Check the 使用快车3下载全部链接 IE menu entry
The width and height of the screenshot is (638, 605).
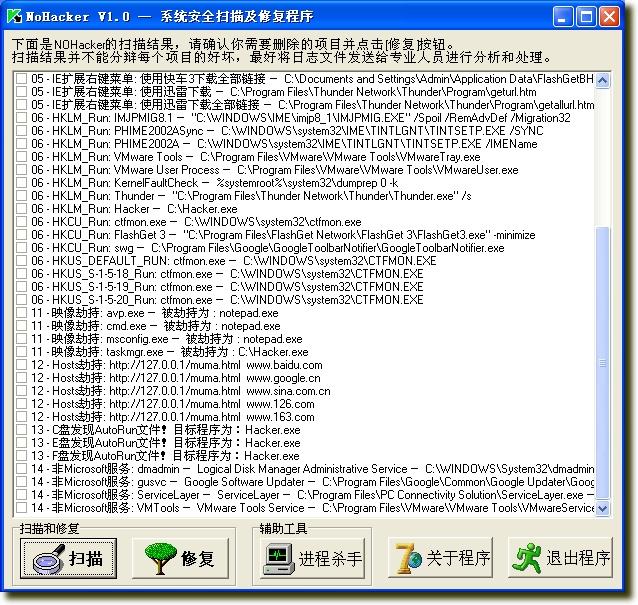click(x=21, y=79)
